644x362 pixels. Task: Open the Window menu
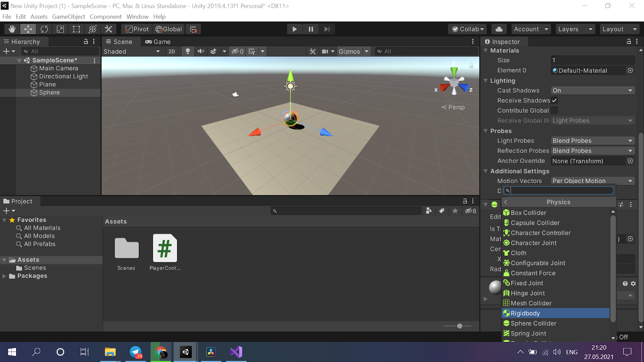(x=137, y=16)
